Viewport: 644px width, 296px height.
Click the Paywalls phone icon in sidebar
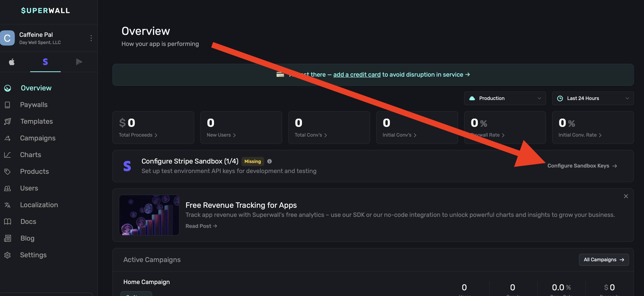pyautogui.click(x=8, y=105)
